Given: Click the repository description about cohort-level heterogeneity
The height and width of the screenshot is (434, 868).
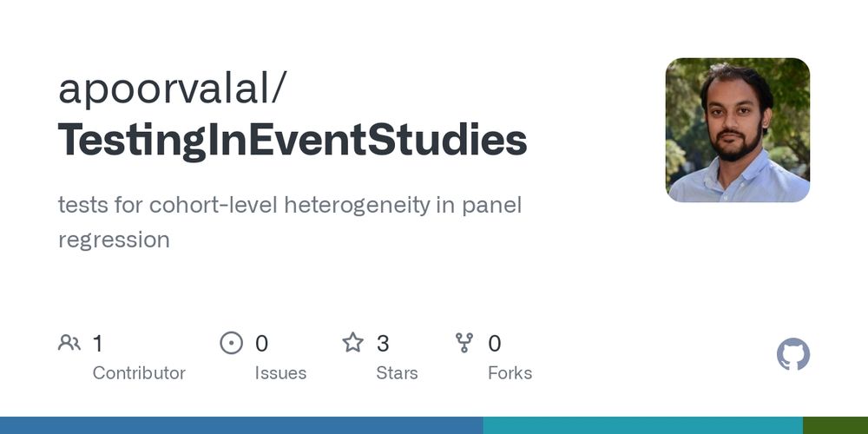Looking at the screenshot, I should point(290,222).
